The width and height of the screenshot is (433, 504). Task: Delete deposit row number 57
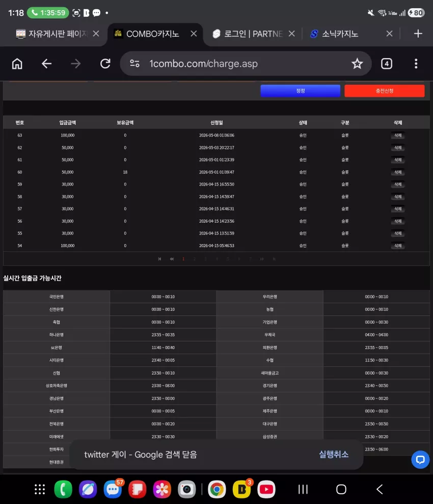(398, 208)
